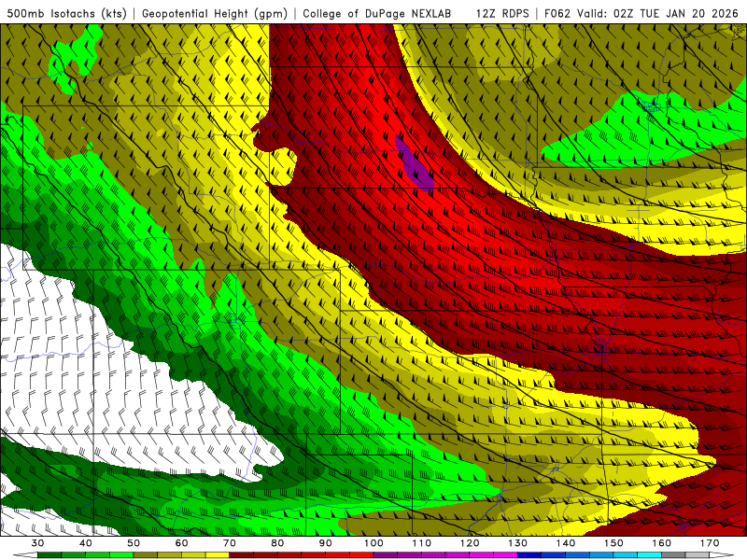Click the legend value 150
747x560 pixels.
(x=613, y=543)
